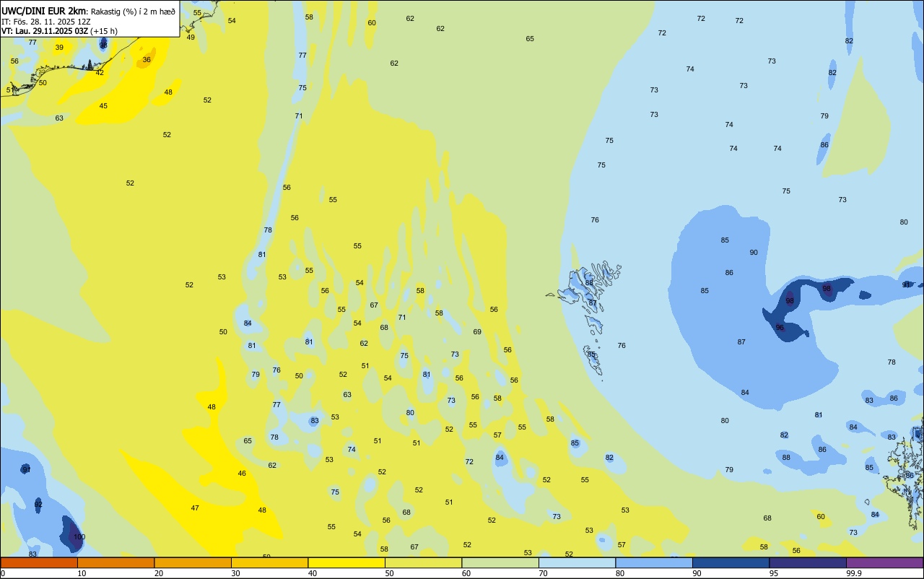Click the map value 47 in the yellow area
Image resolution: width=924 pixels, height=579 pixels.
[195, 508]
